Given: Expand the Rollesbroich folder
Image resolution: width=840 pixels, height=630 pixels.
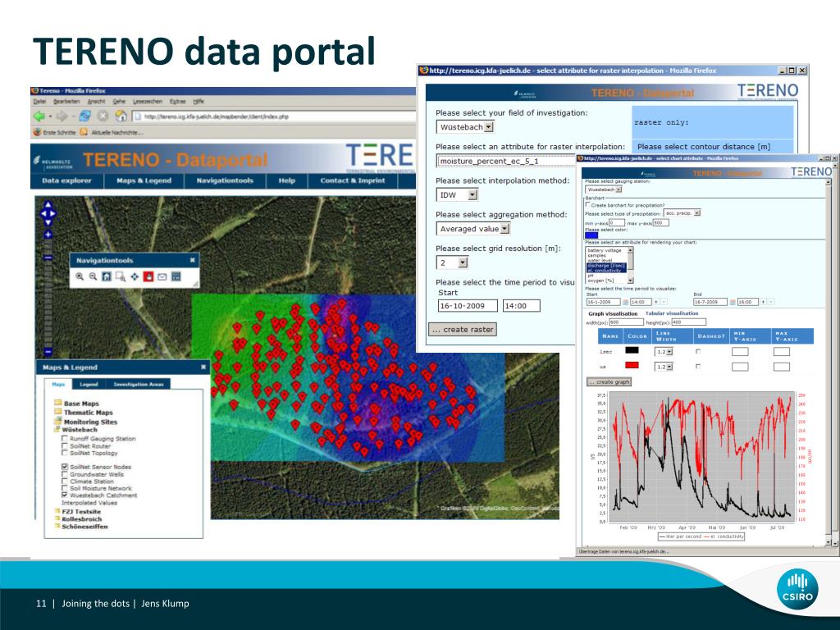Looking at the screenshot, I should 78,519.
